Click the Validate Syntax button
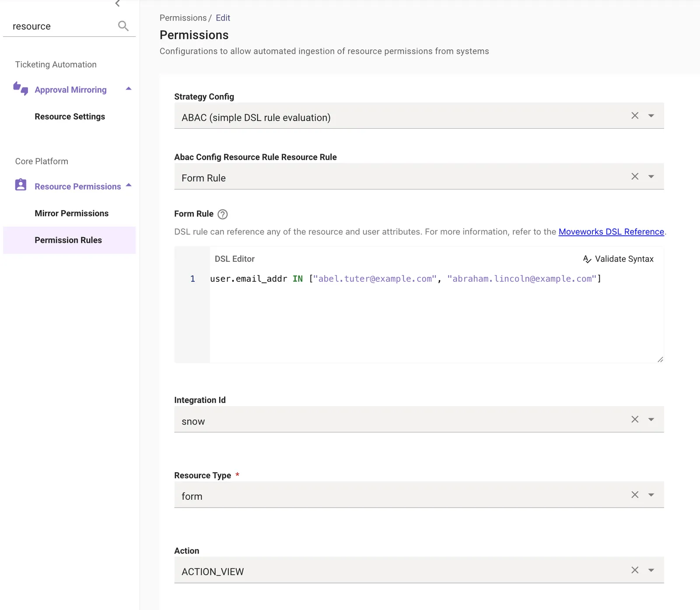Viewport: 700px width, 610px height. pos(618,259)
